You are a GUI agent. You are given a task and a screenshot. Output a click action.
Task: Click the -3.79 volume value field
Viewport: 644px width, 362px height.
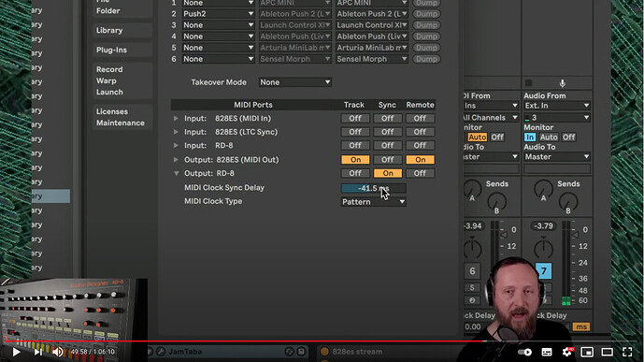coord(543,226)
